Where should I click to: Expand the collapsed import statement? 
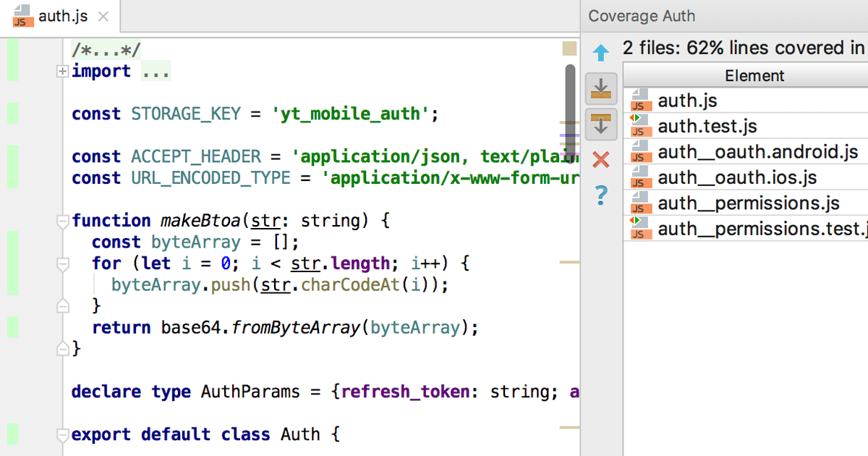62,71
